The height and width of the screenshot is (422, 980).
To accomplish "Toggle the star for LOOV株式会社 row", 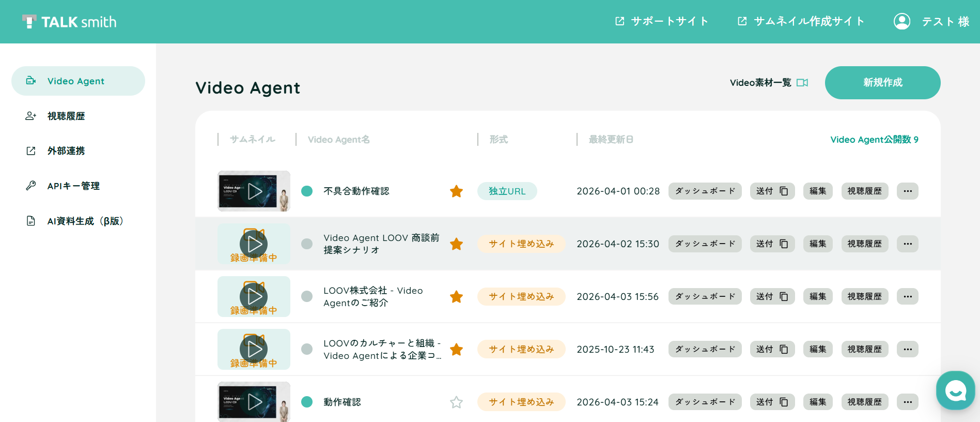I will [x=456, y=297].
